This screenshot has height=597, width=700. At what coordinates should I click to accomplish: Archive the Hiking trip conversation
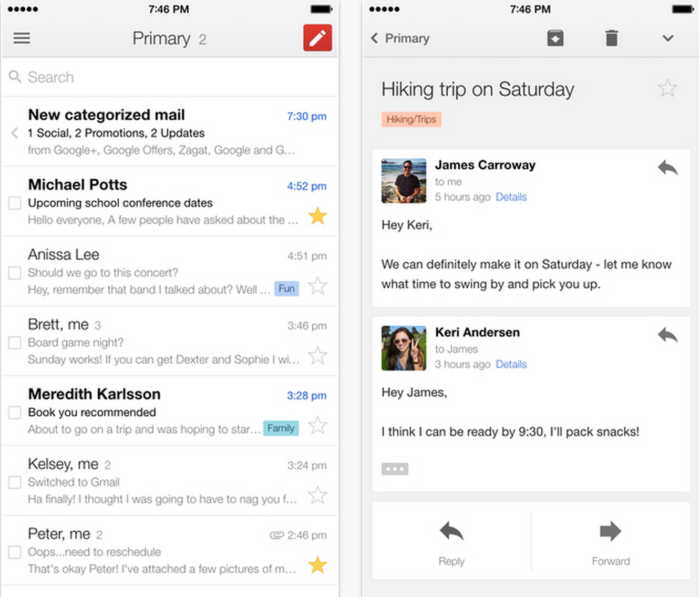pyautogui.click(x=555, y=38)
